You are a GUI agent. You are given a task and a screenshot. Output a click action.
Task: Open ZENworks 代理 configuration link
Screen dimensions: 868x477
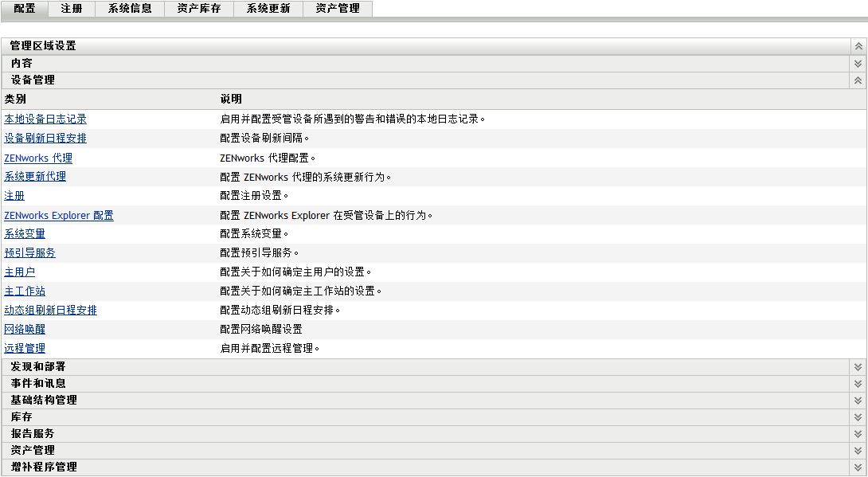[38, 157]
